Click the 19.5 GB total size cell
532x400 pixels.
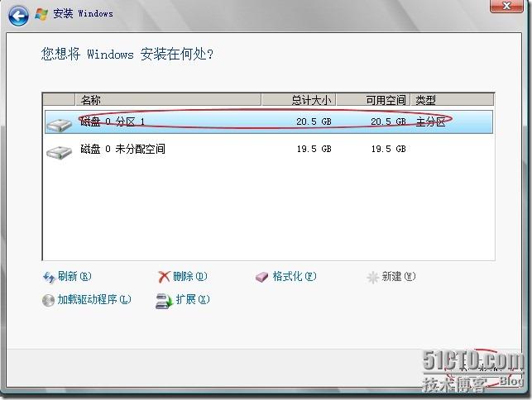tap(314, 149)
